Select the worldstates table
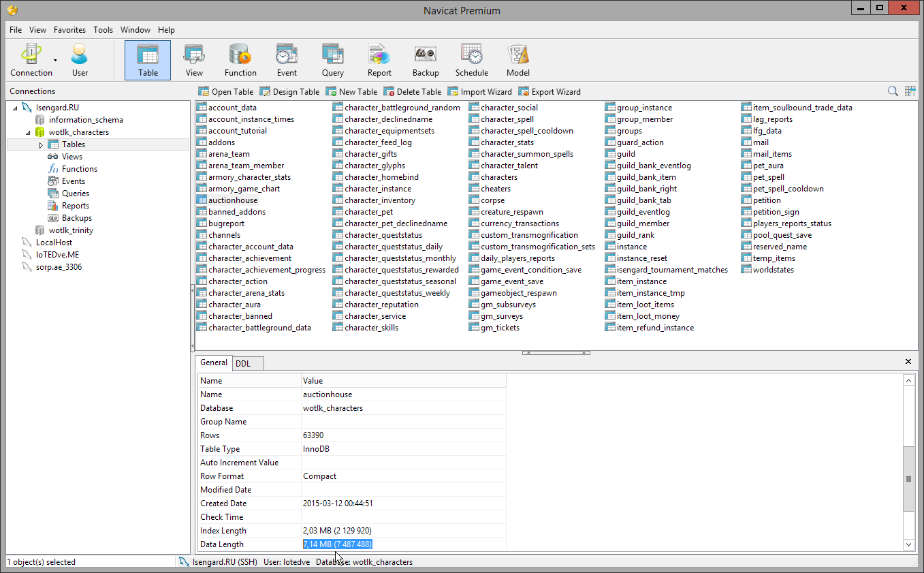Image resolution: width=924 pixels, height=573 pixels. tap(773, 270)
